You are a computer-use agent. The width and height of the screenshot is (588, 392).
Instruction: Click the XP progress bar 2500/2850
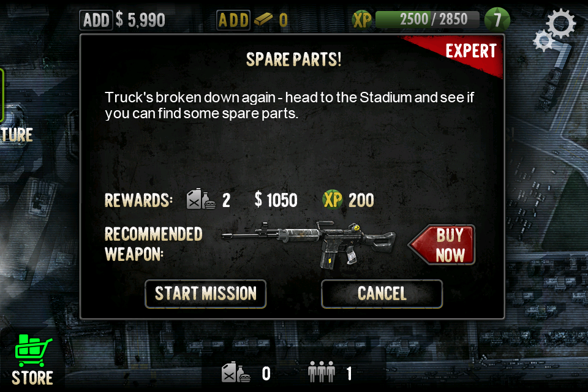pyautogui.click(x=427, y=20)
